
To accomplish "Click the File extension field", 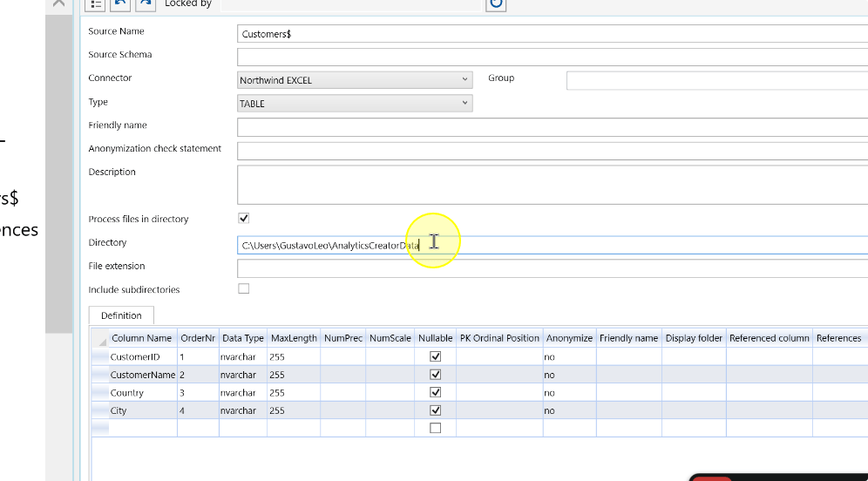I will (553, 268).
